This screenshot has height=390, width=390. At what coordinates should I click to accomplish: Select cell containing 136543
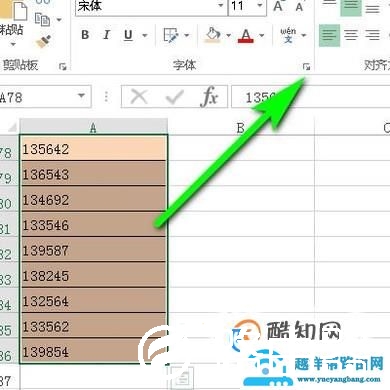click(x=94, y=174)
